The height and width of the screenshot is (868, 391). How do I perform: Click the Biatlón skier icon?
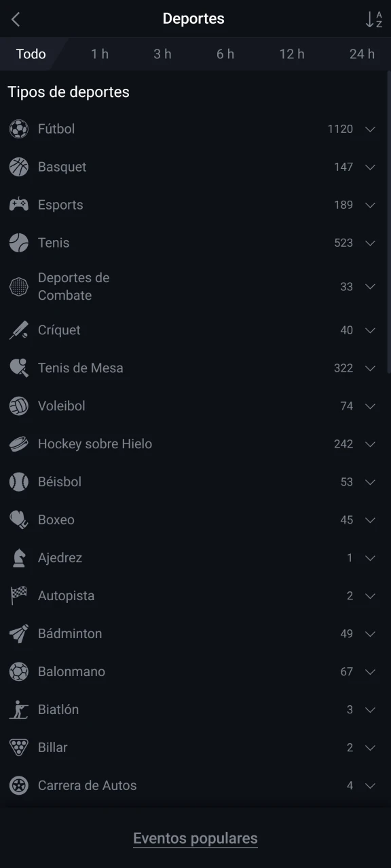[18, 709]
